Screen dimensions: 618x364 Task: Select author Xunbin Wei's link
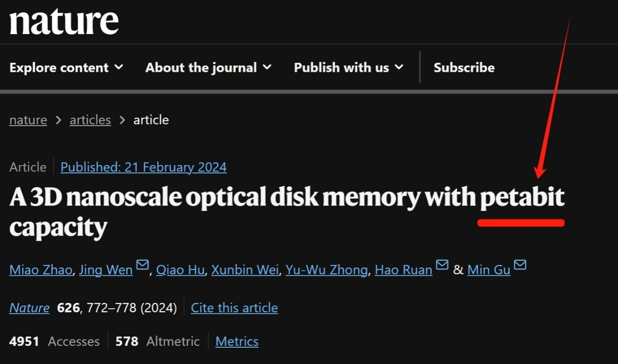coord(245,270)
